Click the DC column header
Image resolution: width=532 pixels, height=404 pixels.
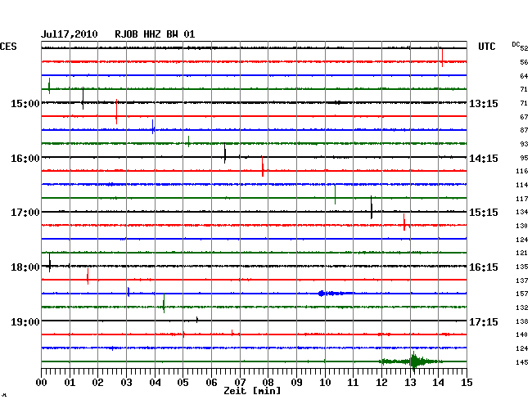(x=516, y=44)
